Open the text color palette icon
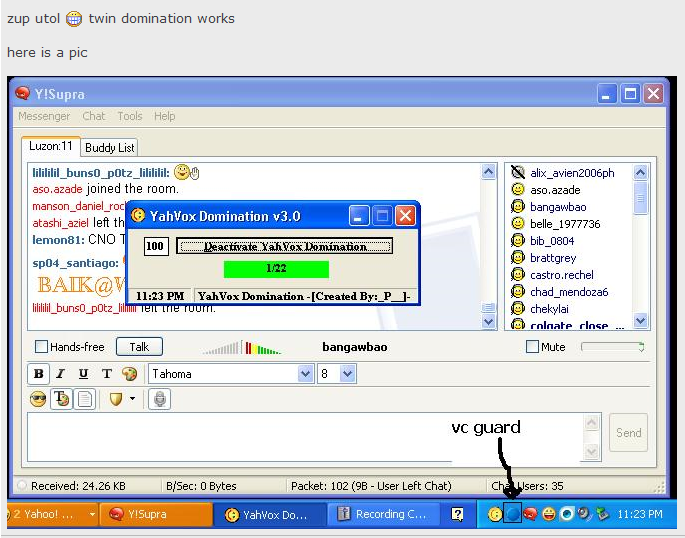The height and width of the screenshot is (538, 685). (129, 374)
